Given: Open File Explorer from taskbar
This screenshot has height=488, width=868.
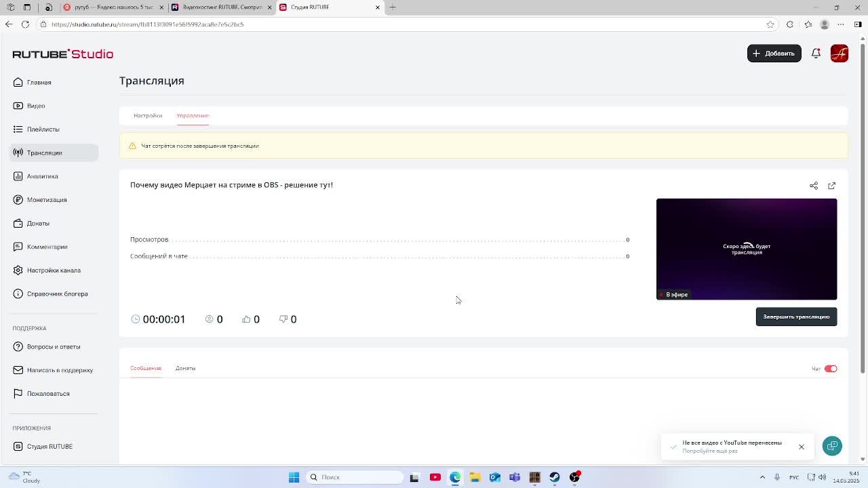Looking at the screenshot, I should [475, 477].
